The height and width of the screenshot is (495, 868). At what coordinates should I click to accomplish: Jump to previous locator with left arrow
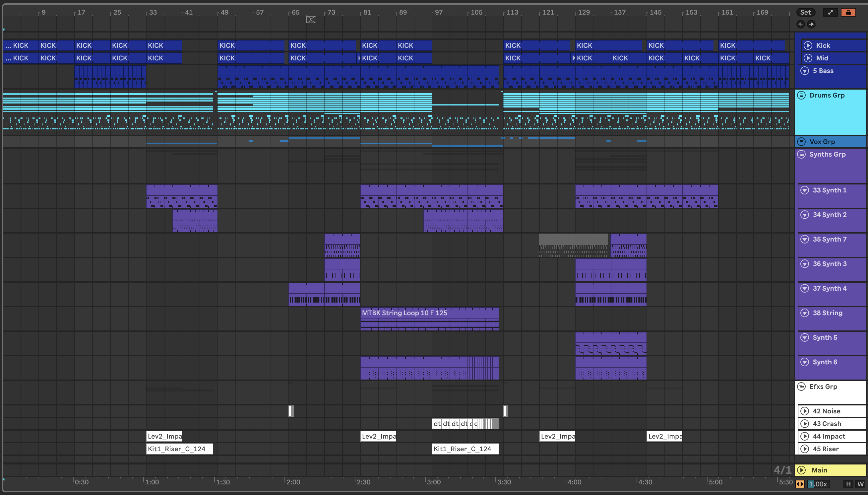coord(800,24)
